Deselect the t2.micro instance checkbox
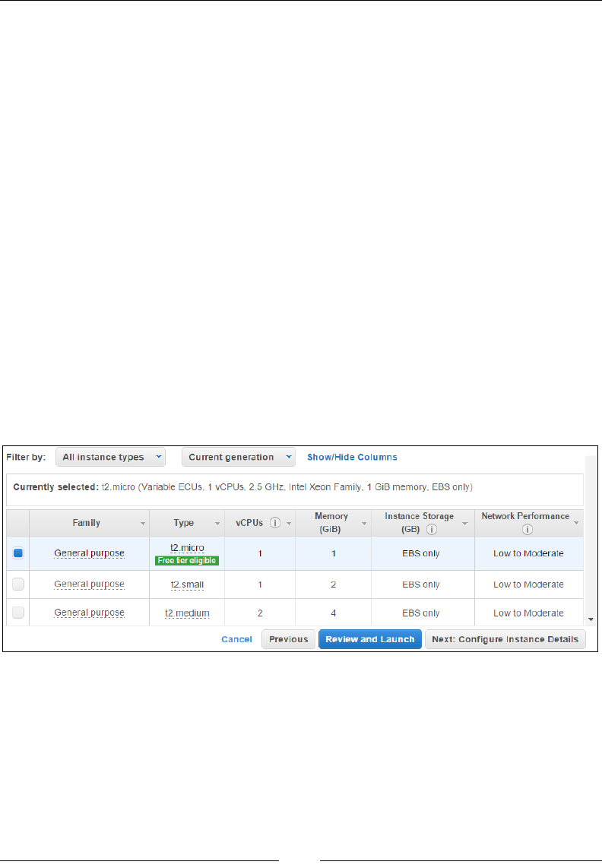This screenshot has height=868, width=602. pyautogui.click(x=18, y=553)
